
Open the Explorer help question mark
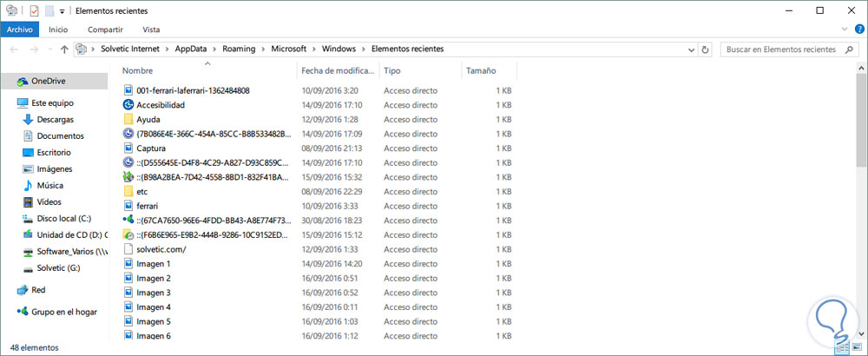[858, 29]
